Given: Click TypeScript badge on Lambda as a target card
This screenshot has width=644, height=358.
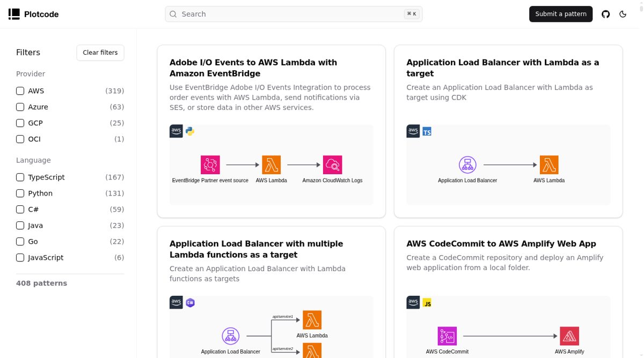Looking at the screenshot, I should 427,131.
